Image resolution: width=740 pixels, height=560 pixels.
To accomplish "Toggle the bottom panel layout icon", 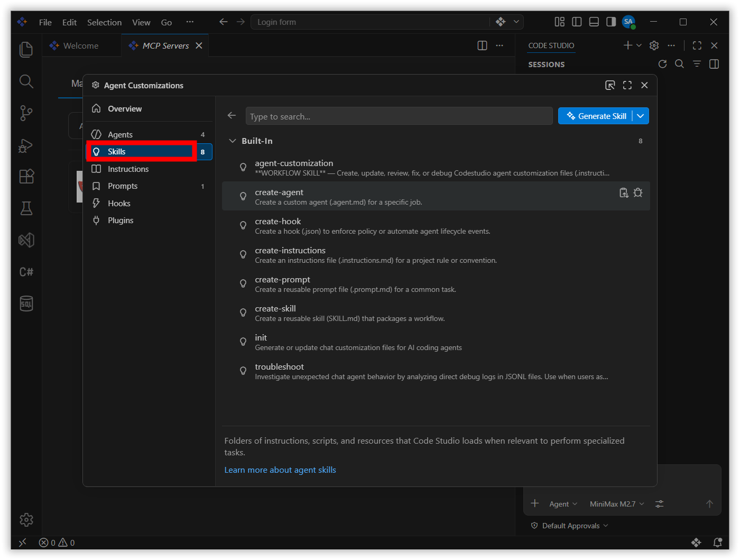I will coord(594,22).
